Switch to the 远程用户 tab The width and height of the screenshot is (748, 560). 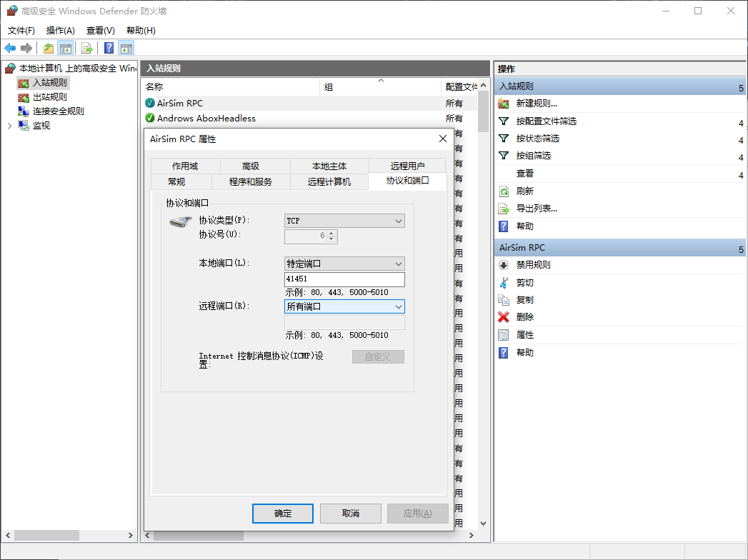(407, 166)
